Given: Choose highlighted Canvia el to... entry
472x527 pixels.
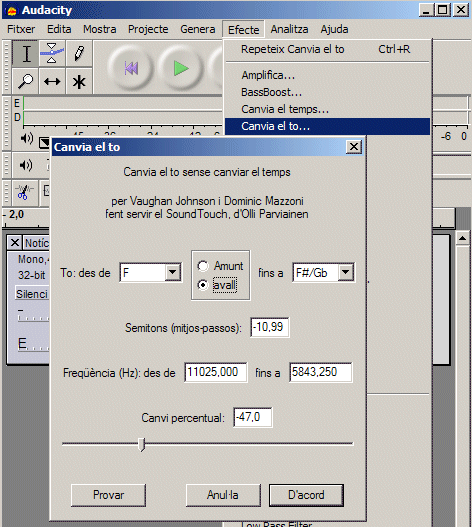Looking at the screenshot, I should (x=327, y=126).
